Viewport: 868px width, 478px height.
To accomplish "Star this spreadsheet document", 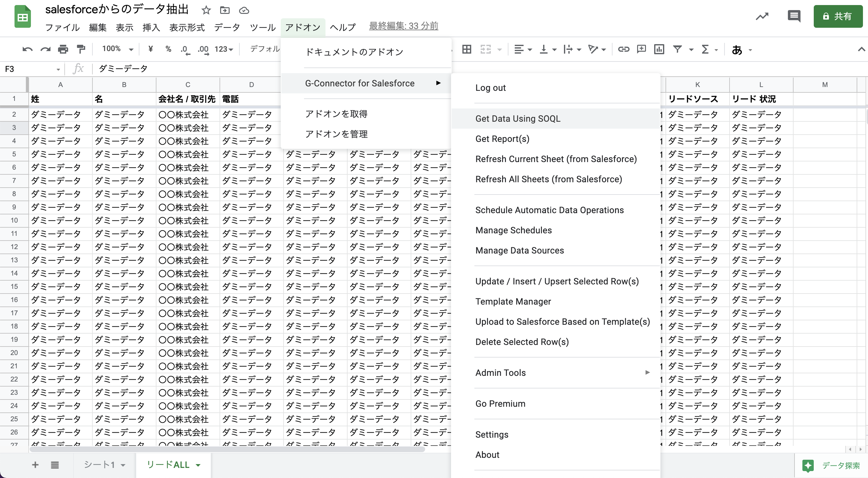I will click(206, 10).
